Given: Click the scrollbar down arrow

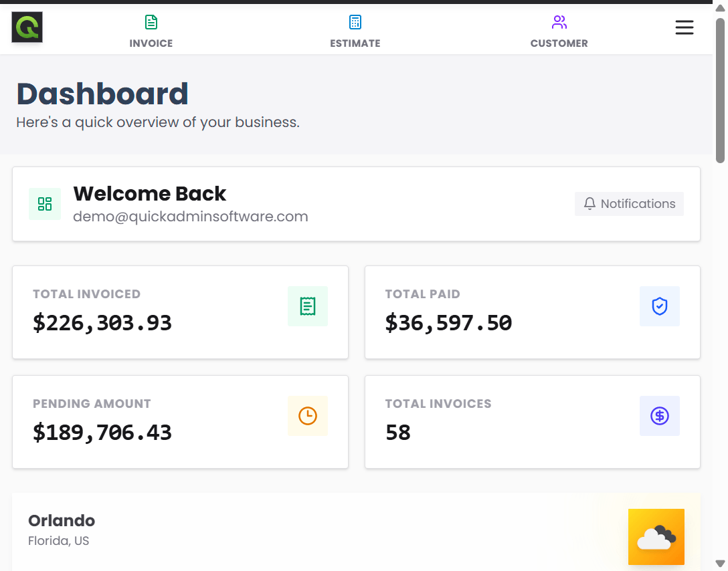Looking at the screenshot, I should (720, 564).
